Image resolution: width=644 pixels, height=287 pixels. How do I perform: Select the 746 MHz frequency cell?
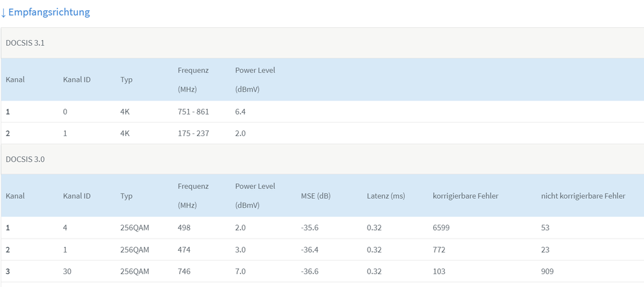click(x=184, y=272)
